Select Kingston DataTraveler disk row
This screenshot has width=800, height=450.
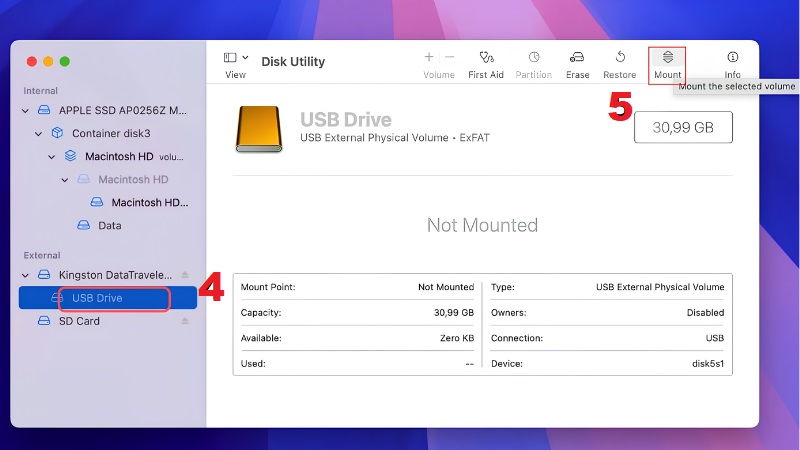[108, 275]
